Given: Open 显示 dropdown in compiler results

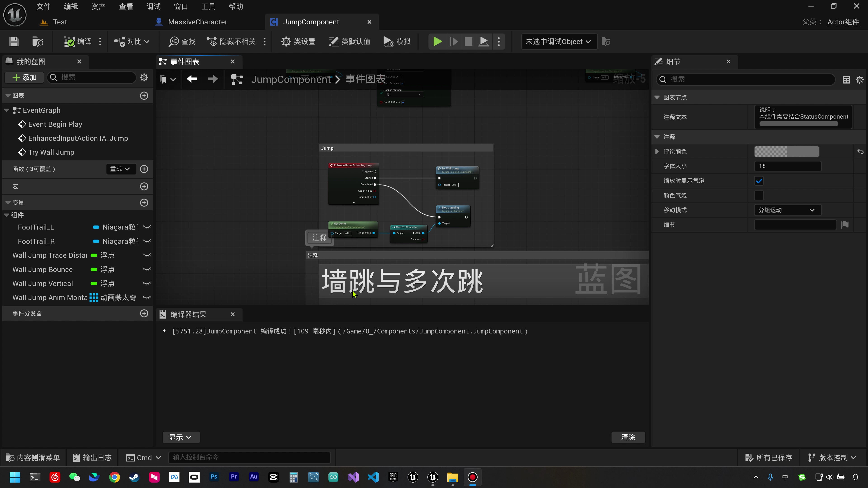Looking at the screenshot, I should click(x=181, y=437).
